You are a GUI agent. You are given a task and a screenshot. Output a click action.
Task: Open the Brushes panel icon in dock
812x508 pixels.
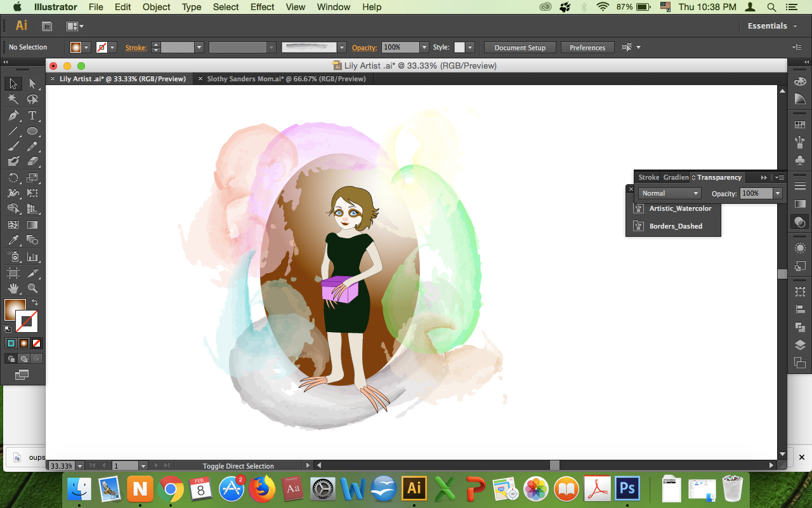(x=800, y=143)
